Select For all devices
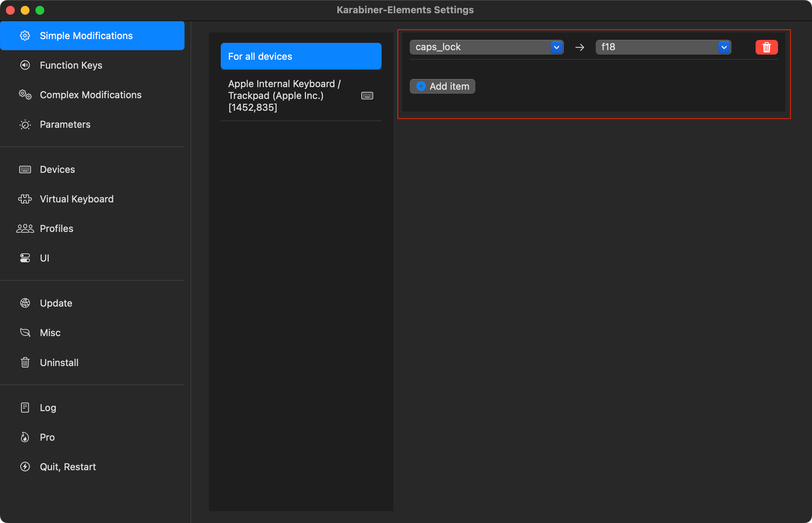 click(301, 56)
